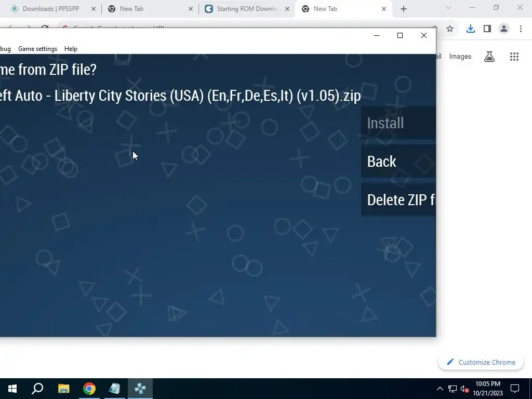Open the Windows Start menu
The image size is (532, 399).
click(x=12, y=389)
